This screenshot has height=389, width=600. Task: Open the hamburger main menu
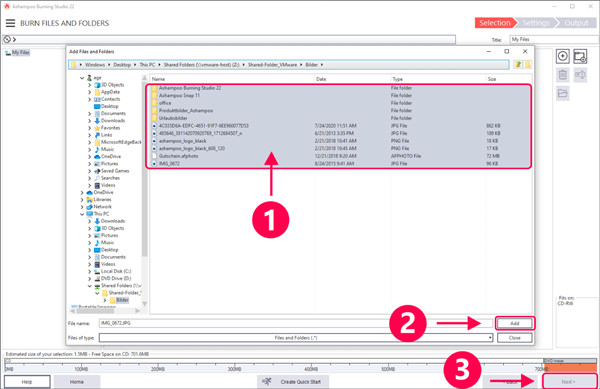pos(10,23)
